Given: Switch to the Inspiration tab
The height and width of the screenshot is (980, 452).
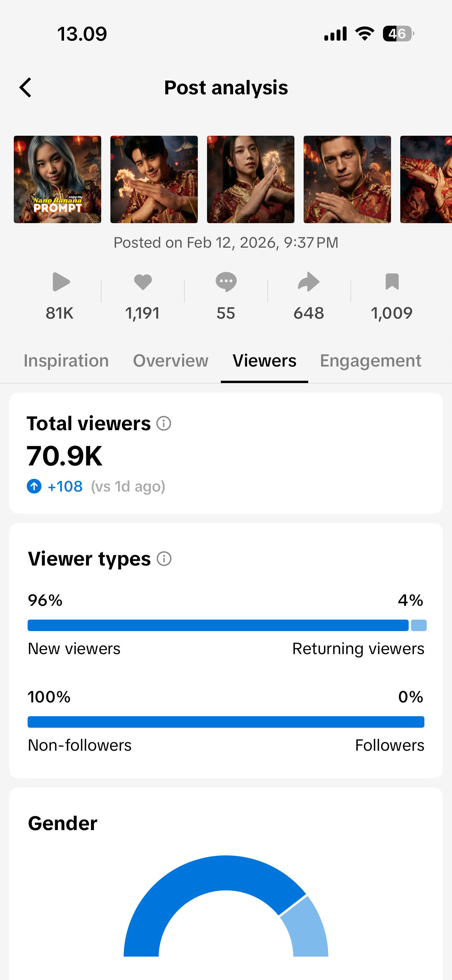Looking at the screenshot, I should click(66, 361).
